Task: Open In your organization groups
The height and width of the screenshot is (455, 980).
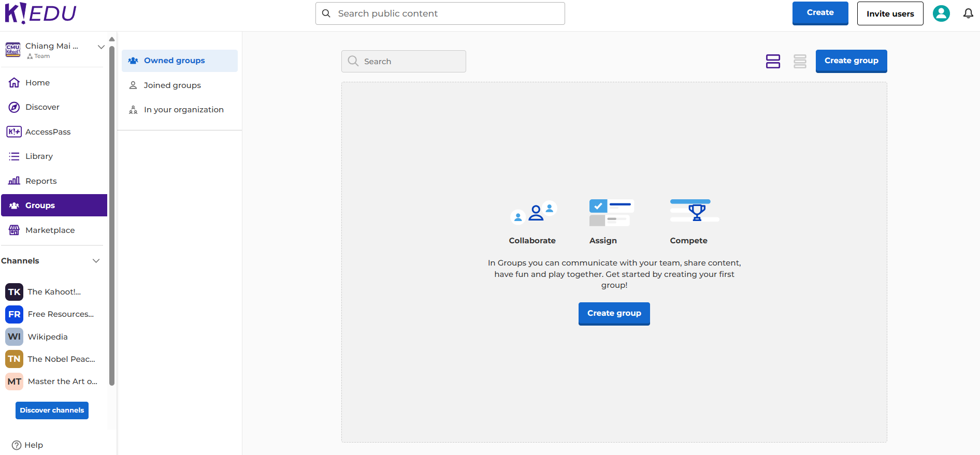Action: [x=183, y=110]
